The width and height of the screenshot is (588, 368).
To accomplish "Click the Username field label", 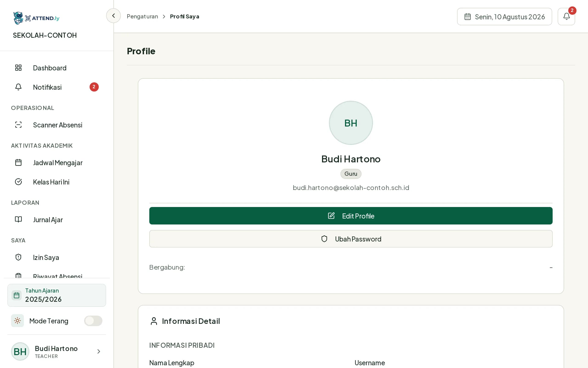I will (x=370, y=363).
